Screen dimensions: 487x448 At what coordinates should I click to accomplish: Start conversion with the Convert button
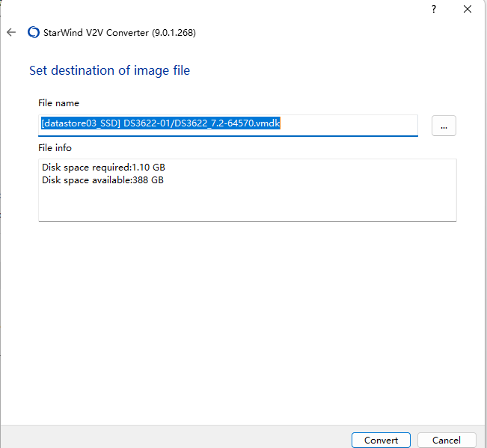[381, 440]
